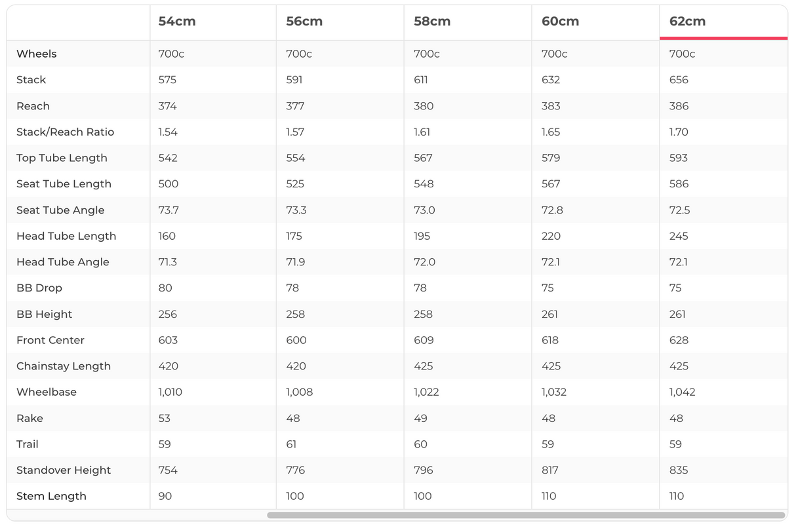Click the 60cm Standover Height value 817

(551, 470)
